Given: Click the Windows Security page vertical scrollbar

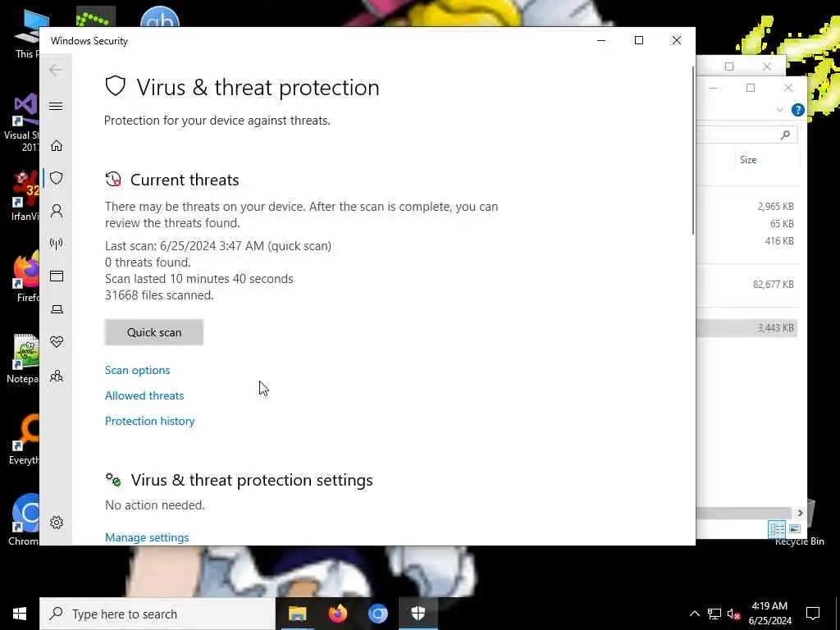Looking at the screenshot, I should (693, 150).
